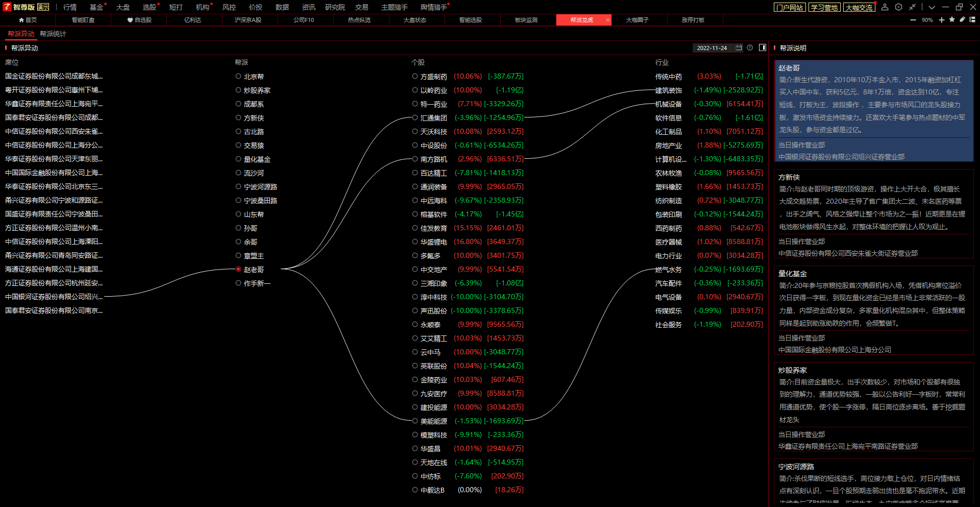Click the star favorite icon
This screenshot has width=980, height=507.
[952, 19]
